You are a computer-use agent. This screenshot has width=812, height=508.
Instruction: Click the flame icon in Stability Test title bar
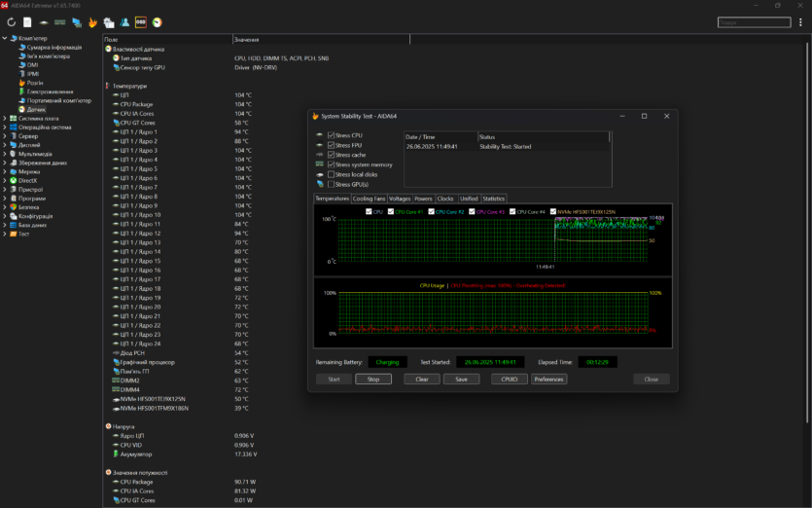(x=315, y=116)
